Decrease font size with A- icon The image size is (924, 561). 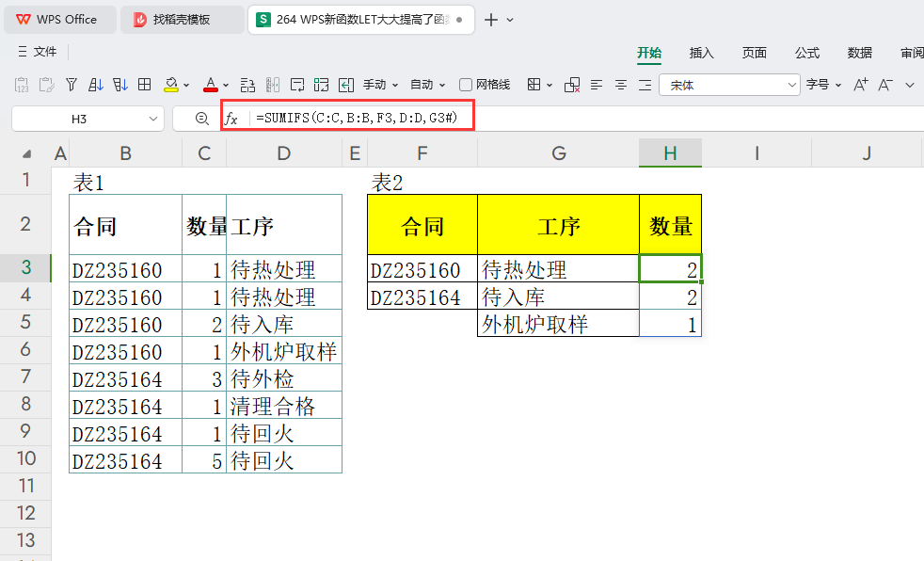pos(885,85)
